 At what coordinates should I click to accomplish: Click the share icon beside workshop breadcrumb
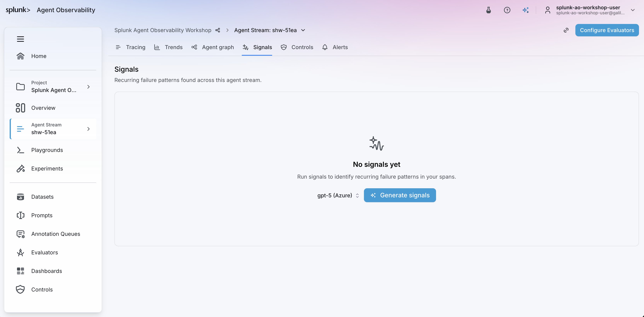[x=218, y=30]
